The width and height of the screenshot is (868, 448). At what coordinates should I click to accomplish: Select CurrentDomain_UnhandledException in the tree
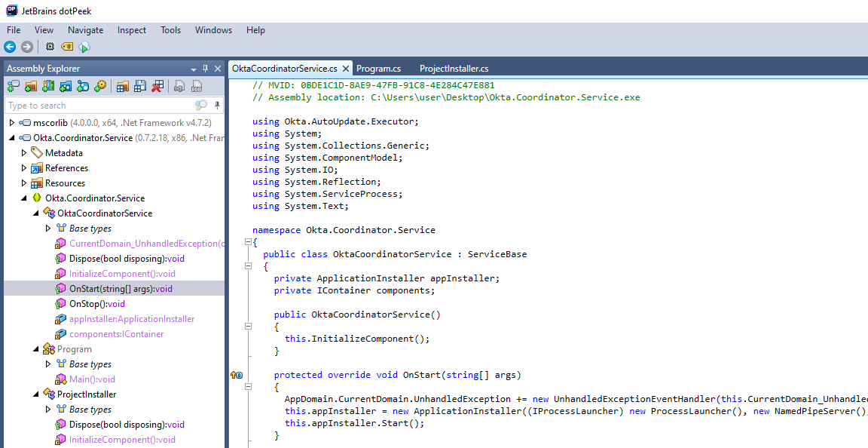coord(147,244)
